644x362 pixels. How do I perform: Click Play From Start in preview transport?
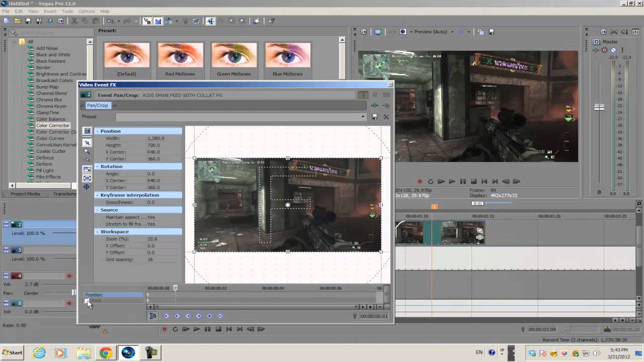pyautogui.click(x=441, y=182)
